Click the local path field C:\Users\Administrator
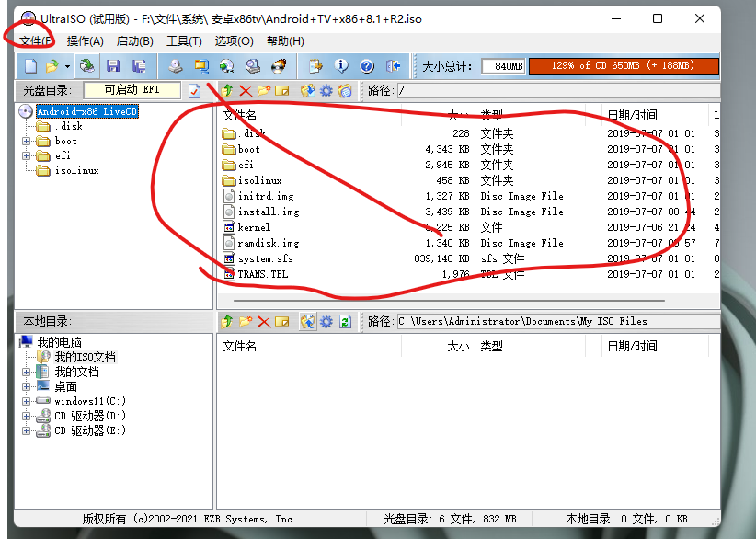The width and height of the screenshot is (756, 539). click(558, 322)
